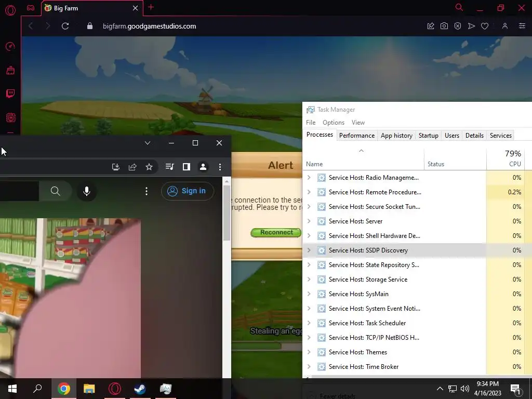Expand Service Host: Secure Socket Tunneling row

309,207
